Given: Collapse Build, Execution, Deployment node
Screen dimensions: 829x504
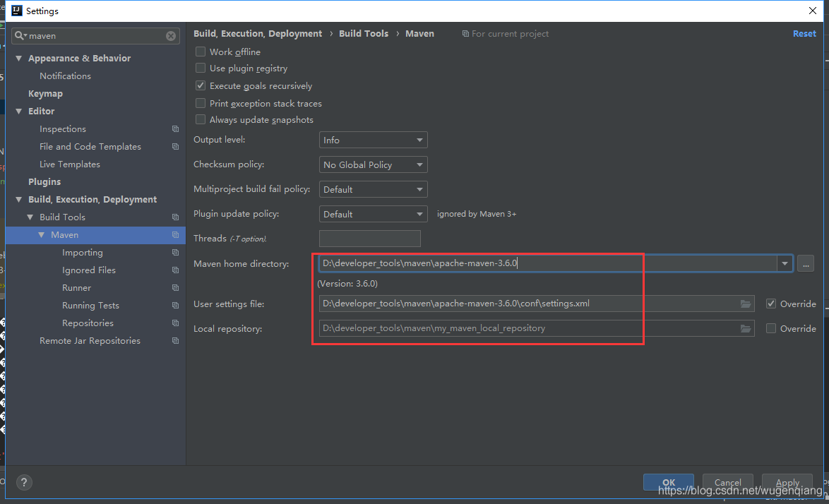Looking at the screenshot, I should tap(19, 200).
